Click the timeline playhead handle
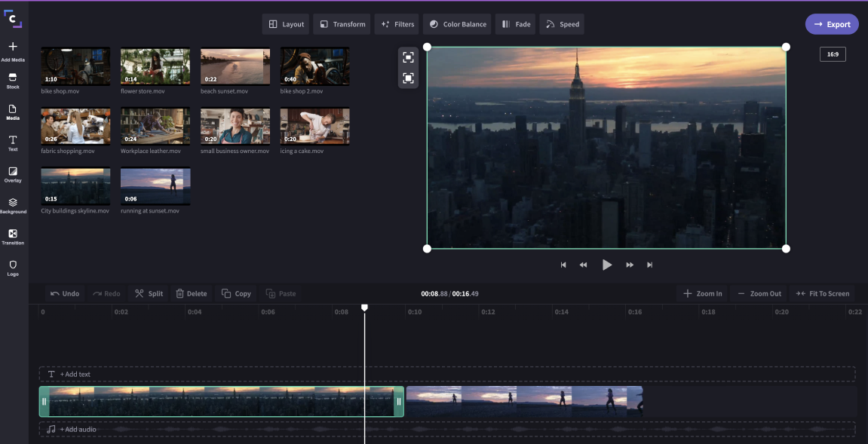Viewport: 868px width, 444px height. pyautogui.click(x=364, y=308)
